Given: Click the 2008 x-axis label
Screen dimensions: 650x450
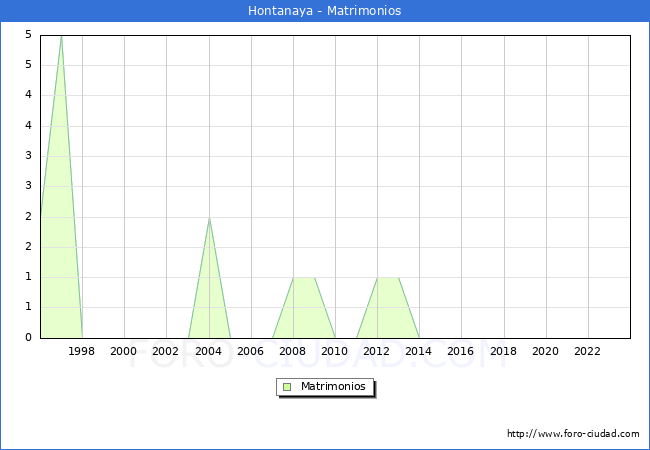Looking at the screenshot, I should click(293, 351).
